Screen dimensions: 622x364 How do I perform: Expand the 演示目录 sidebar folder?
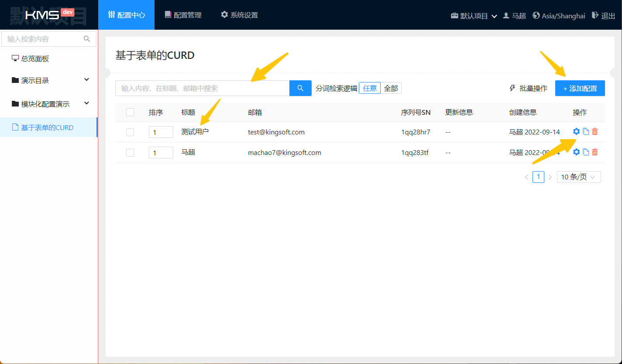(x=49, y=80)
